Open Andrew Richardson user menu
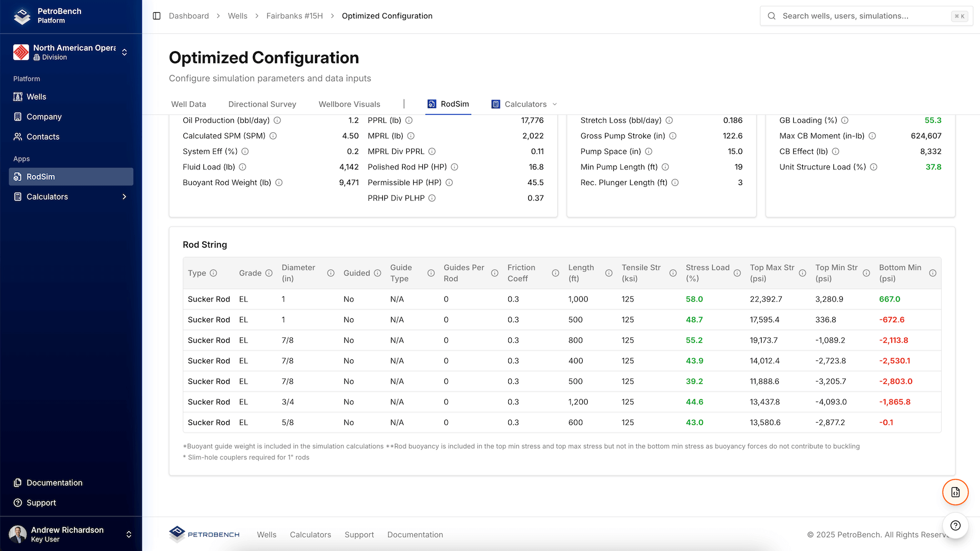Viewport: 980px width, 551px height. pos(71,534)
